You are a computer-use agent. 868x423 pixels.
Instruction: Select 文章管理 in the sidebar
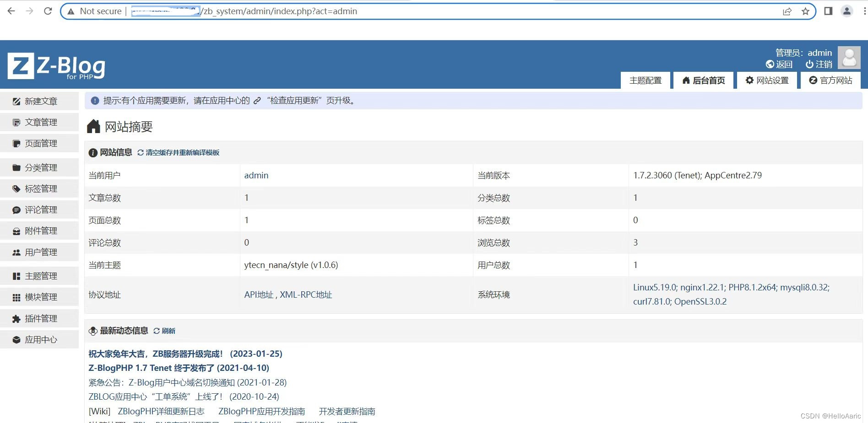point(40,122)
